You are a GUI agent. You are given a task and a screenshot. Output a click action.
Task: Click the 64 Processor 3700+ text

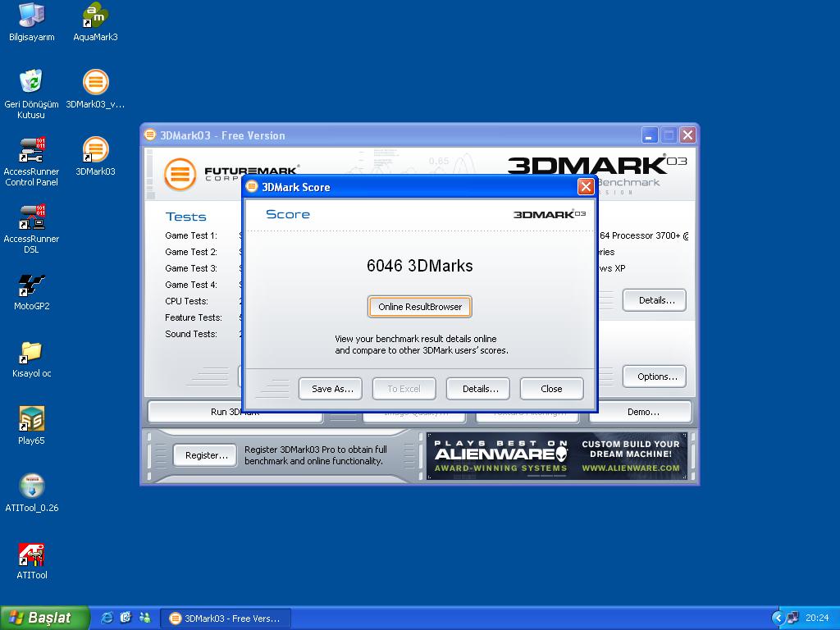[x=640, y=235]
